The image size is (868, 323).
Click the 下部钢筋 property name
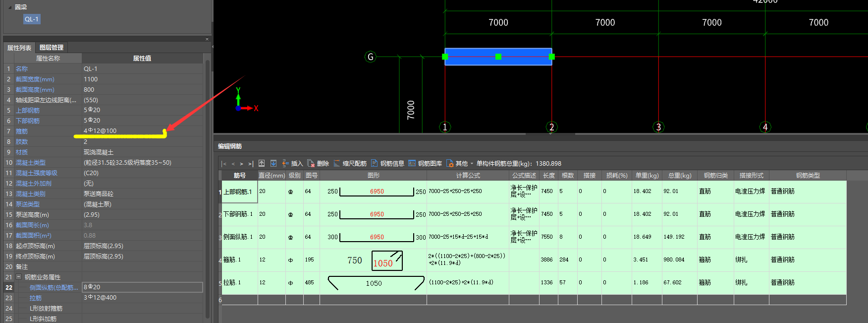point(28,121)
